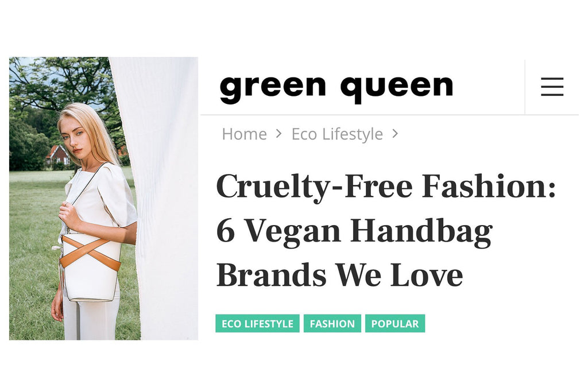Viewport: 588px width, 392px height.
Task: Open the ECO LIFESTYLE category tag
Action: (x=257, y=323)
